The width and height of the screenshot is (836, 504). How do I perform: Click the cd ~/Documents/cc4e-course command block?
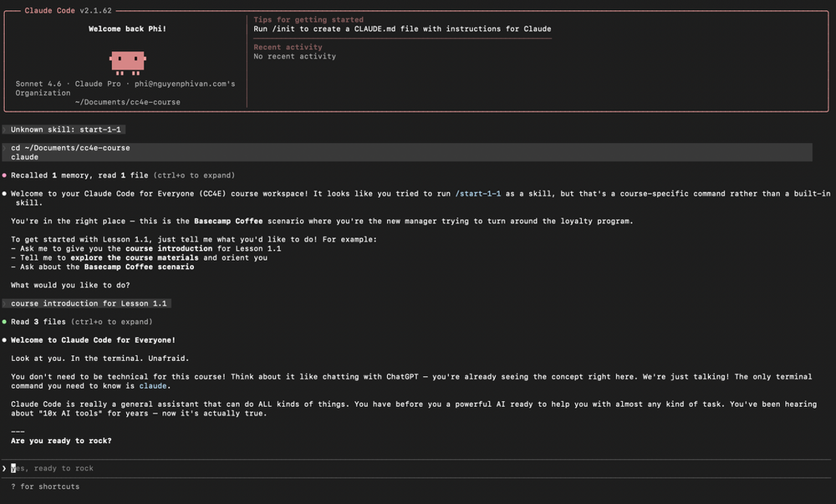[x=407, y=152]
